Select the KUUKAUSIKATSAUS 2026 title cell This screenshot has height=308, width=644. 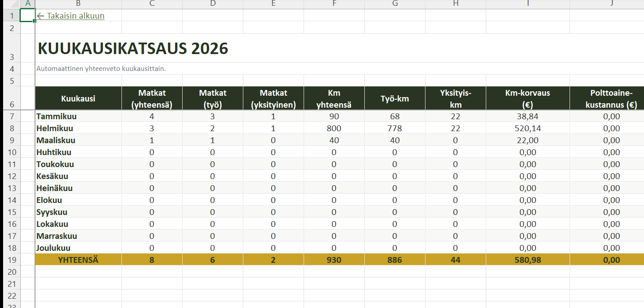[133, 48]
